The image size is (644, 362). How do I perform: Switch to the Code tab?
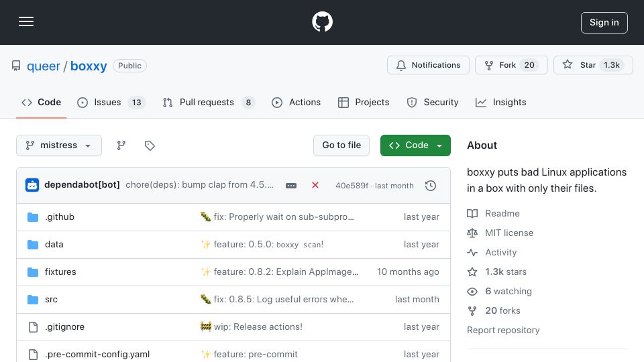tap(41, 102)
